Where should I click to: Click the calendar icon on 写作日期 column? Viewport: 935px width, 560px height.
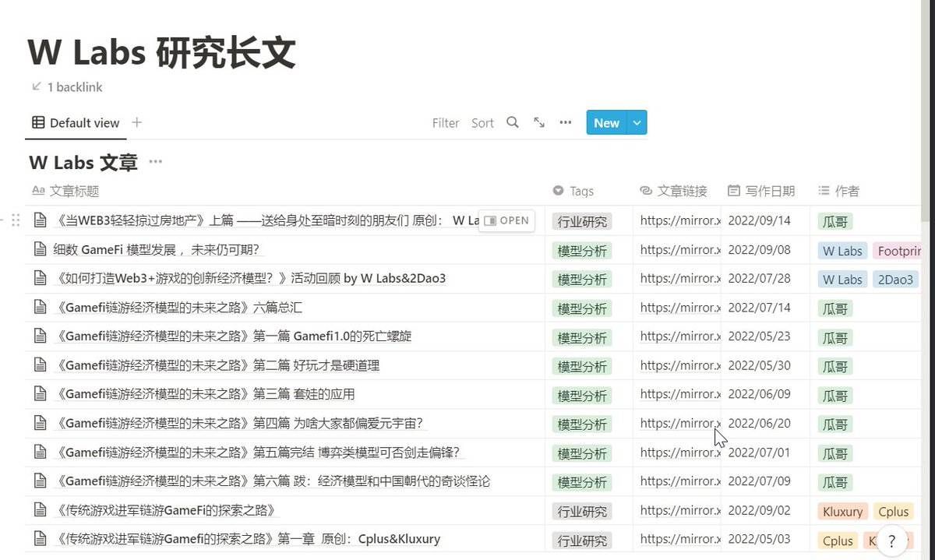point(733,190)
